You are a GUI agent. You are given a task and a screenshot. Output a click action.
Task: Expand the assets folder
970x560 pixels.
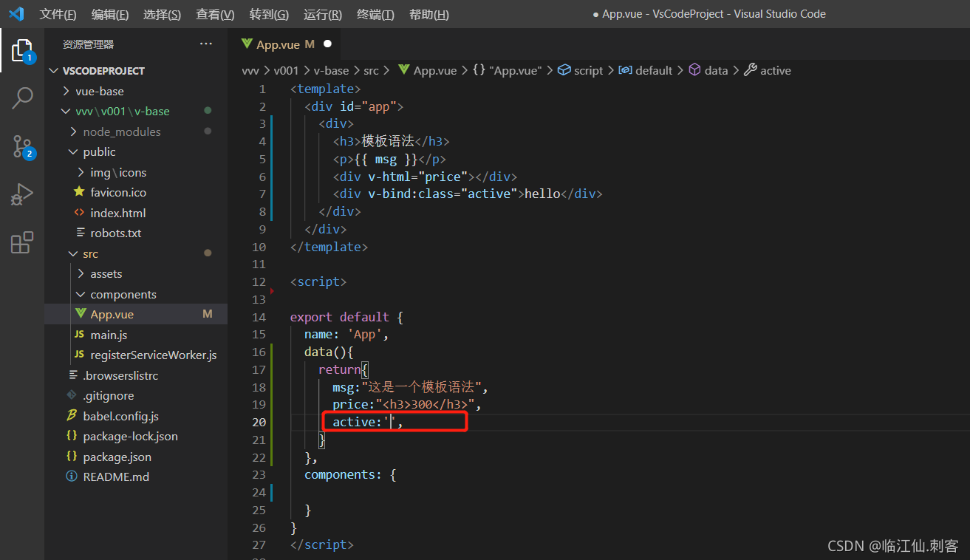(x=81, y=273)
